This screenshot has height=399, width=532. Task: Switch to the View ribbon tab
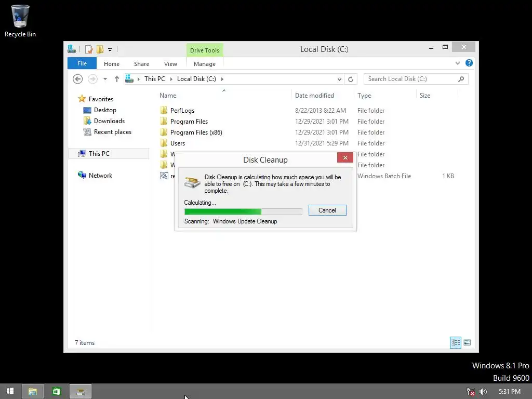coord(170,64)
